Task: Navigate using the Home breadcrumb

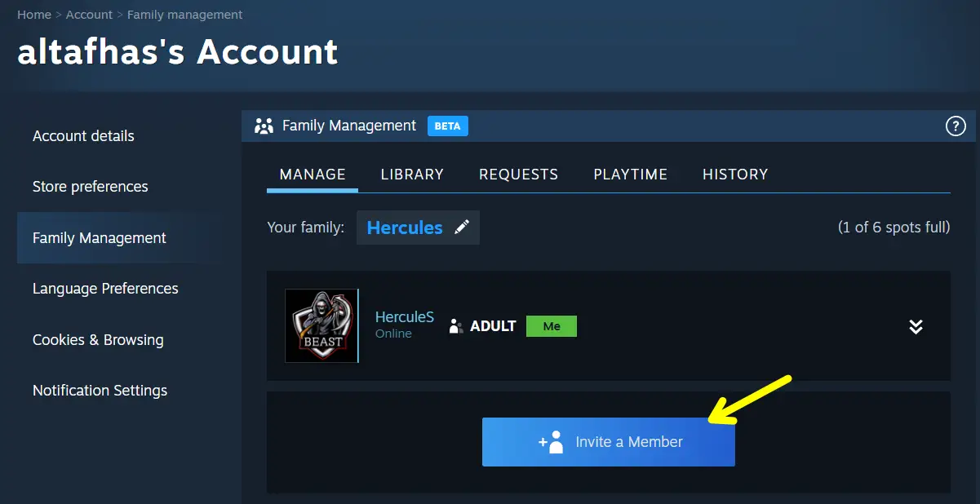Action: tap(33, 14)
